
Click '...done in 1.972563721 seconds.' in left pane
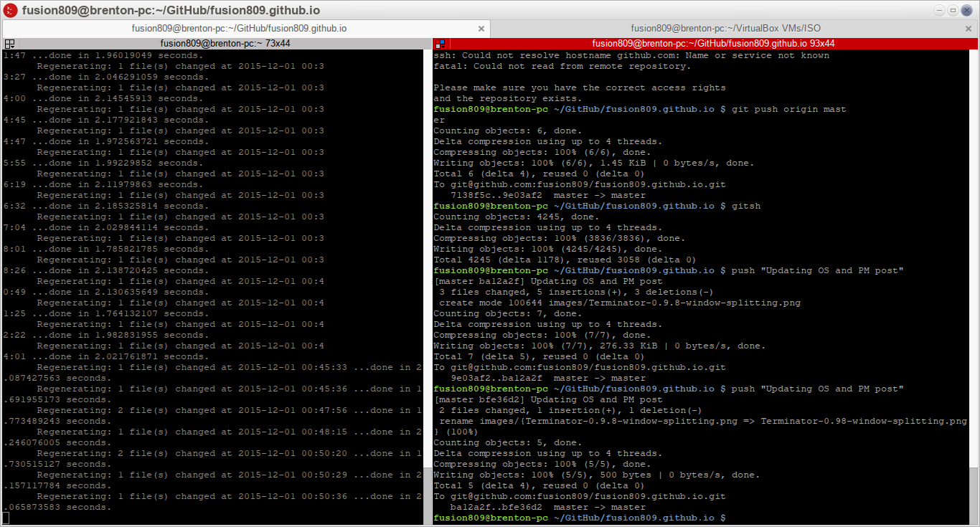click(121, 141)
